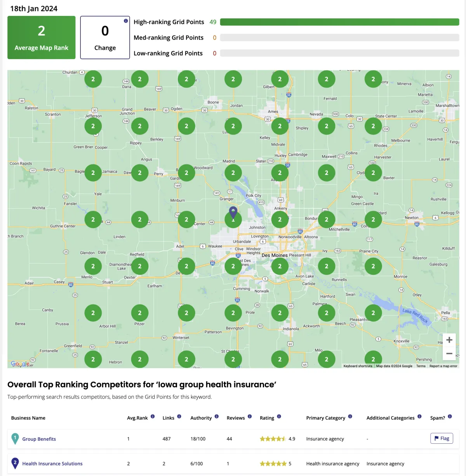Image resolution: width=466 pixels, height=476 pixels.
Task: Open the Spam? column info icon
Action: click(450, 417)
